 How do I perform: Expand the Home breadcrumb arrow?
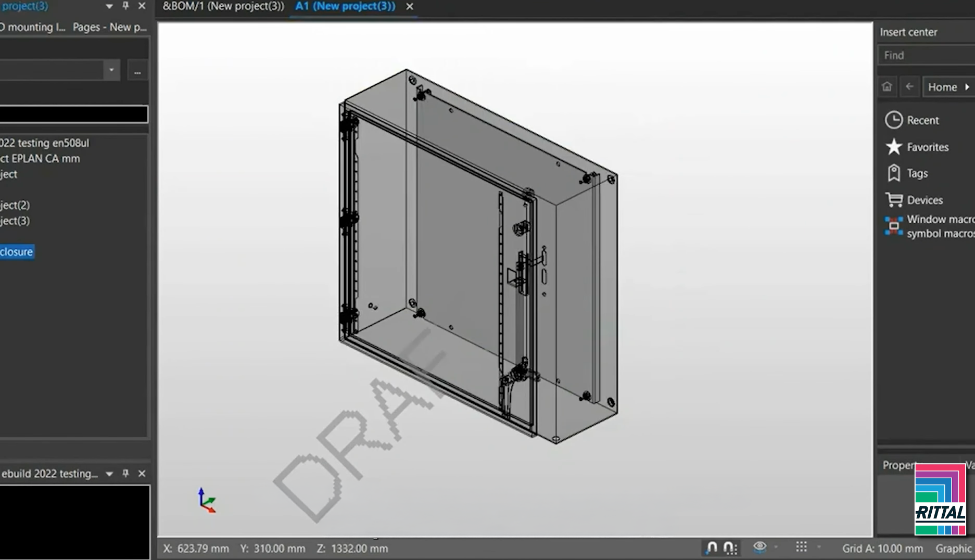[x=967, y=87]
